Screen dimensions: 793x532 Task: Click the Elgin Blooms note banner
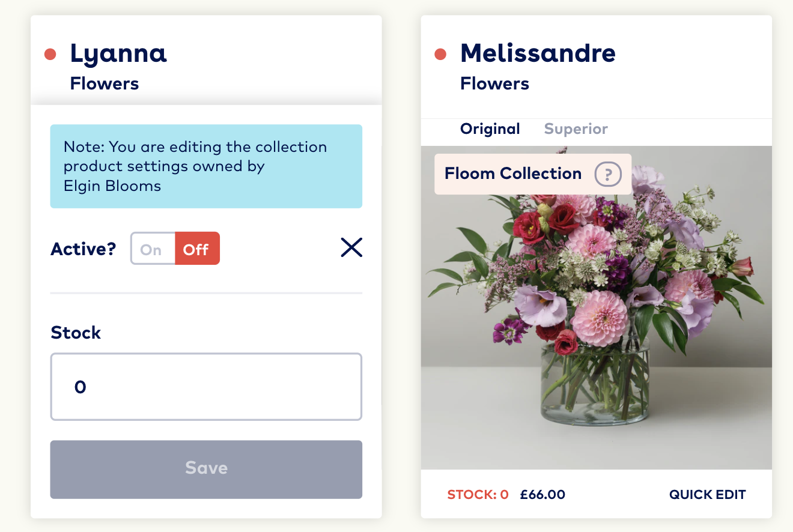coord(206,166)
